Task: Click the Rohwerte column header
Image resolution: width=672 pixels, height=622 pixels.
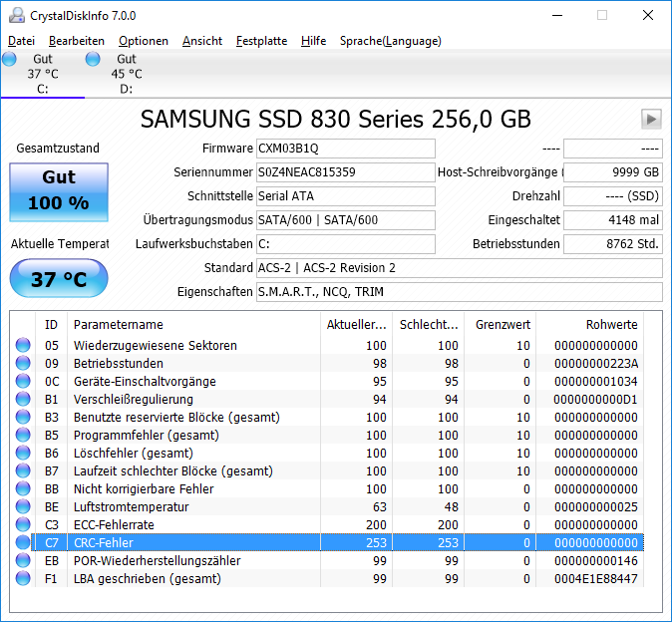Action: point(589,324)
